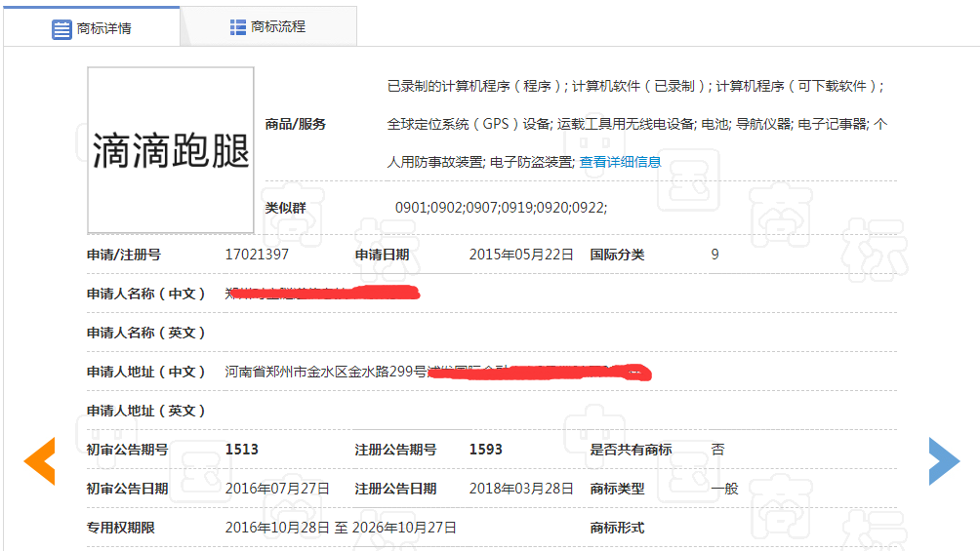
Task: Click the 专用权期限 date range value
Action: tap(341, 528)
